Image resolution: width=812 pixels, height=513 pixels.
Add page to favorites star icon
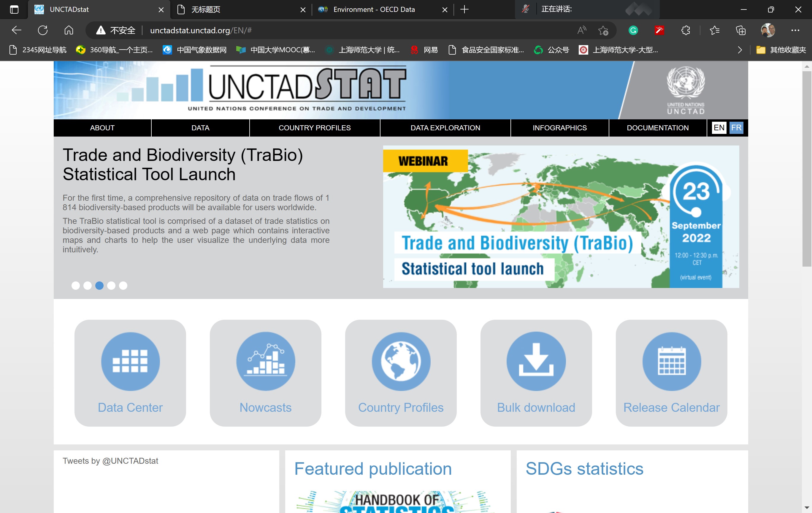[603, 30]
